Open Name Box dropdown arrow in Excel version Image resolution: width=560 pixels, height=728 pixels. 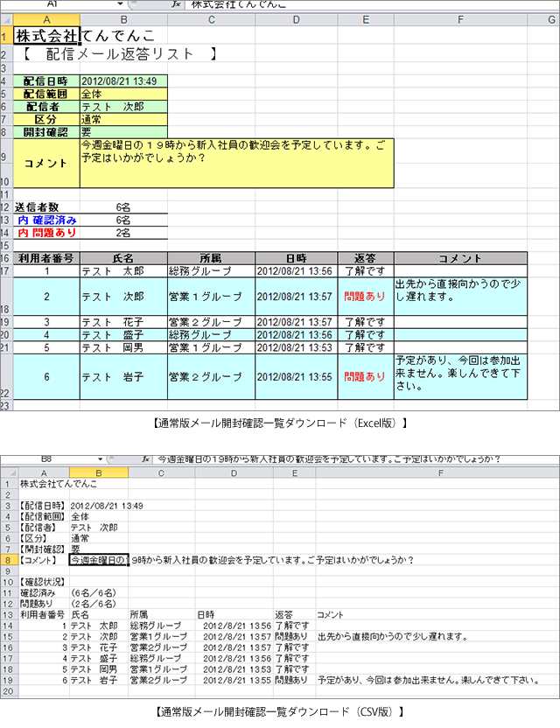tap(120, 3)
